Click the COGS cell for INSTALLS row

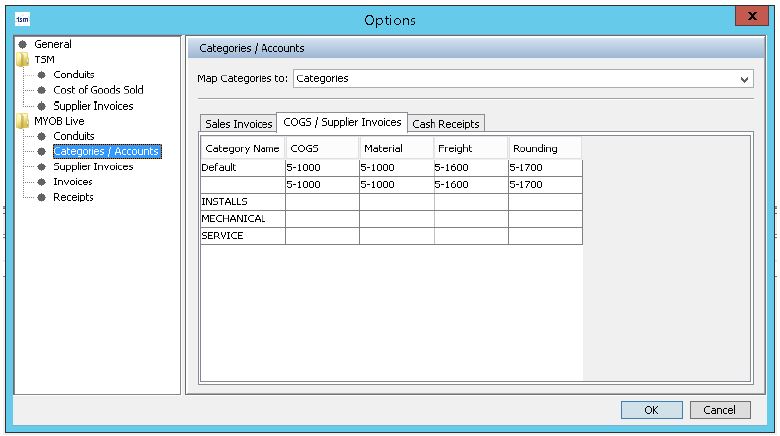(x=322, y=202)
